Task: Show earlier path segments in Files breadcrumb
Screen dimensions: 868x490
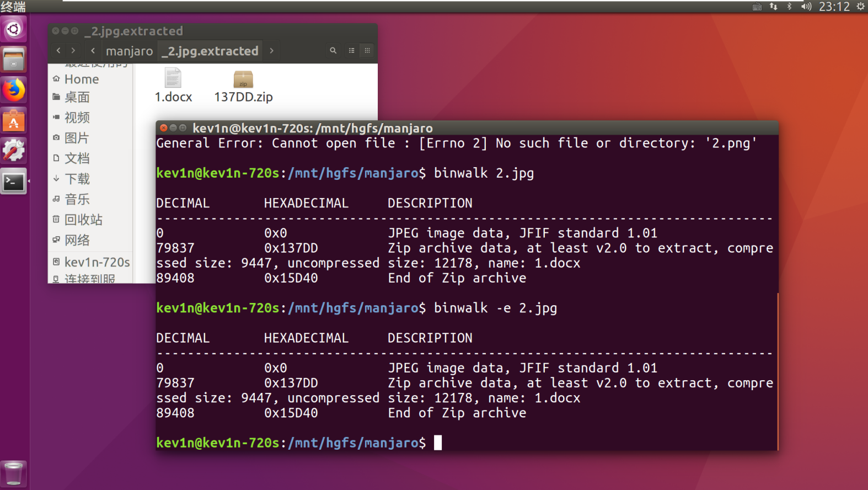Action: pos(93,51)
